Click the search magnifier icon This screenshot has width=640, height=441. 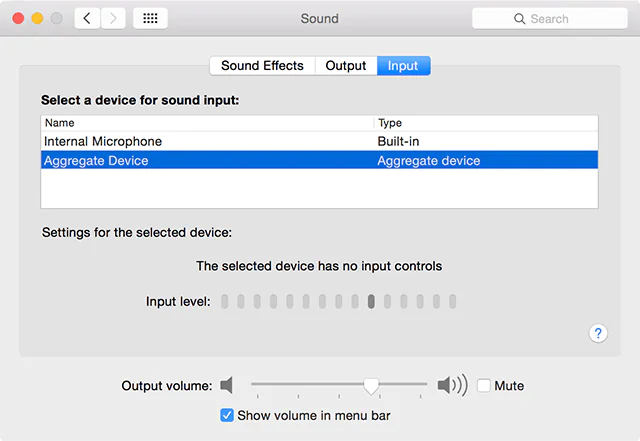click(x=519, y=19)
